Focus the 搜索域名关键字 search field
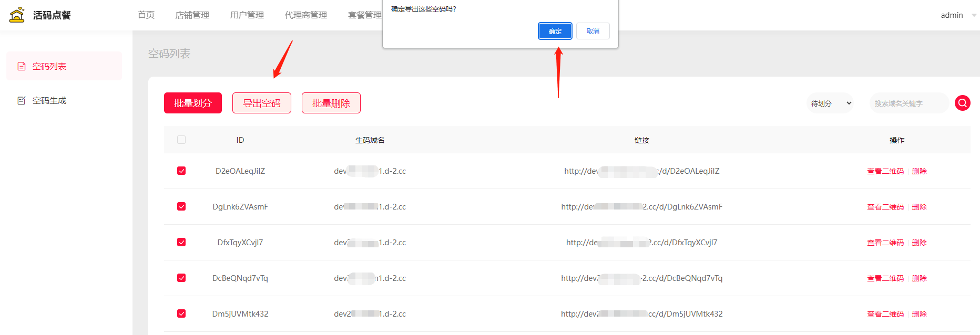 point(908,103)
